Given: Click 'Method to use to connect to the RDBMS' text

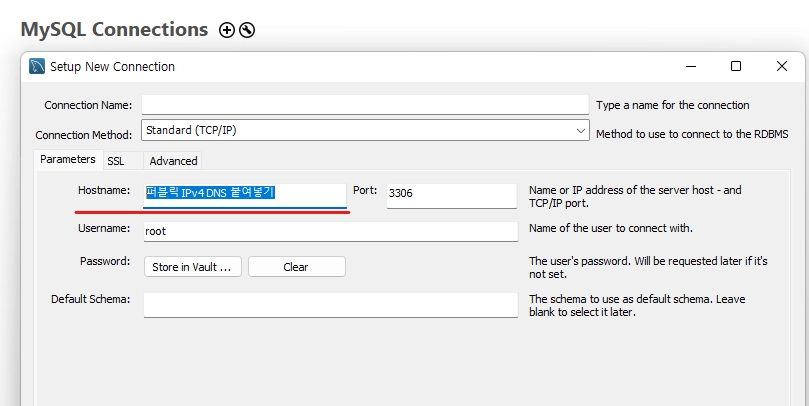Looking at the screenshot, I should 692,134.
